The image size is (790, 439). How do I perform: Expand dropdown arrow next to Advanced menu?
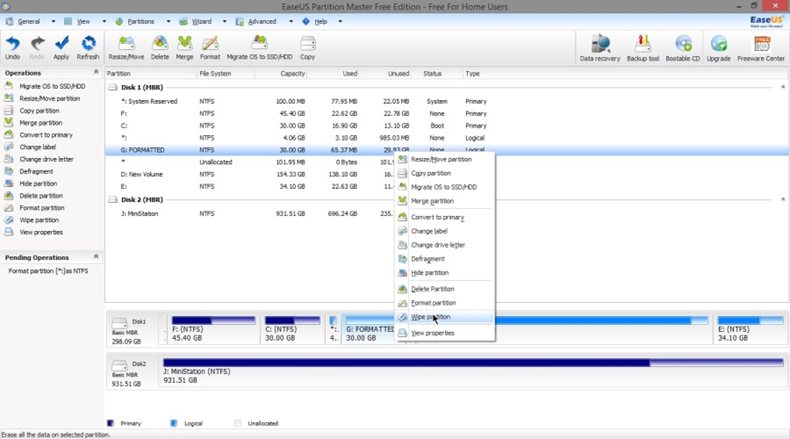coord(291,22)
